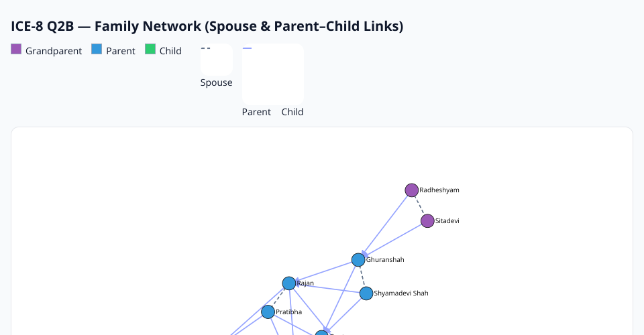Click the Sitadevi name label
The height and width of the screenshot is (335, 644).
pos(447,220)
